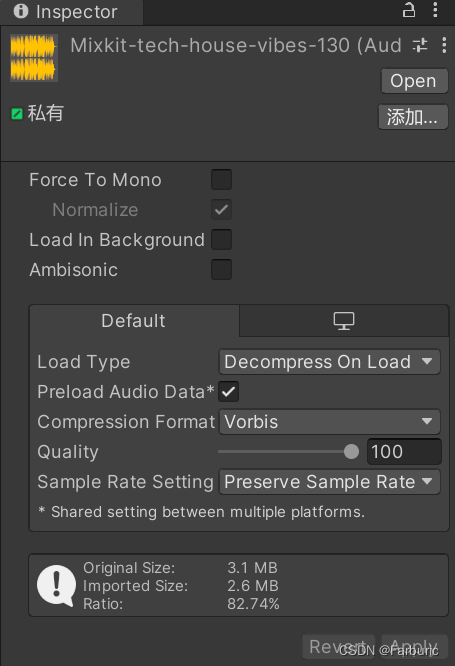455x666 pixels.
Task: Switch to the Default platform tab
Action: pyautogui.click(x=134, y=321)
